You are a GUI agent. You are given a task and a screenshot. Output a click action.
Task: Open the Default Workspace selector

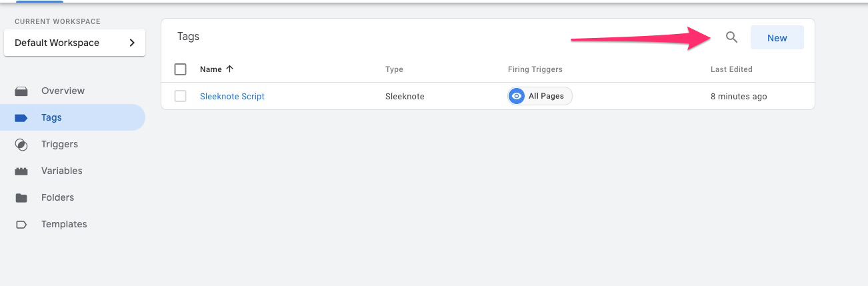click(x=75, y=43)
